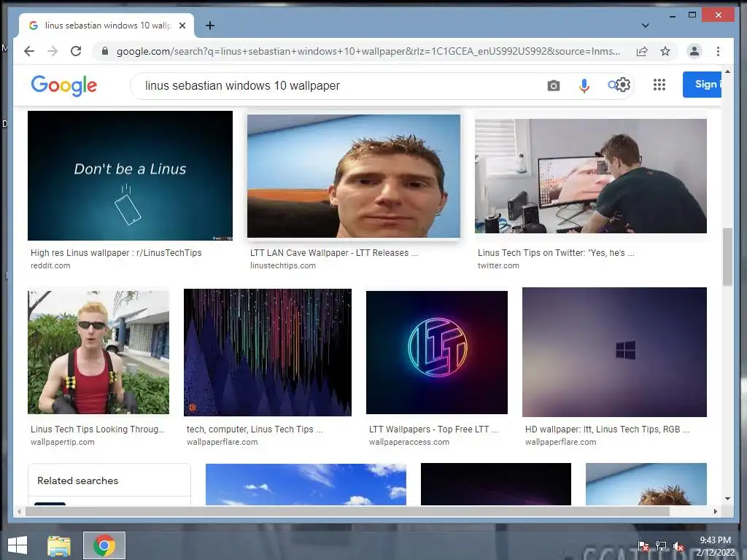
Task: Open neon LTT logo wallpaper thumbnail
Action: tap(437, 352)
